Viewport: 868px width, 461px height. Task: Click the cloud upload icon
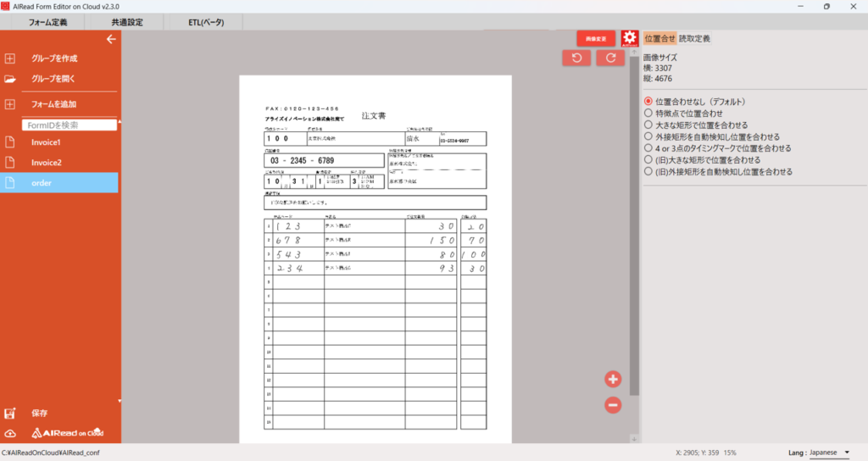pyautogui.click(x=10, y=433)
